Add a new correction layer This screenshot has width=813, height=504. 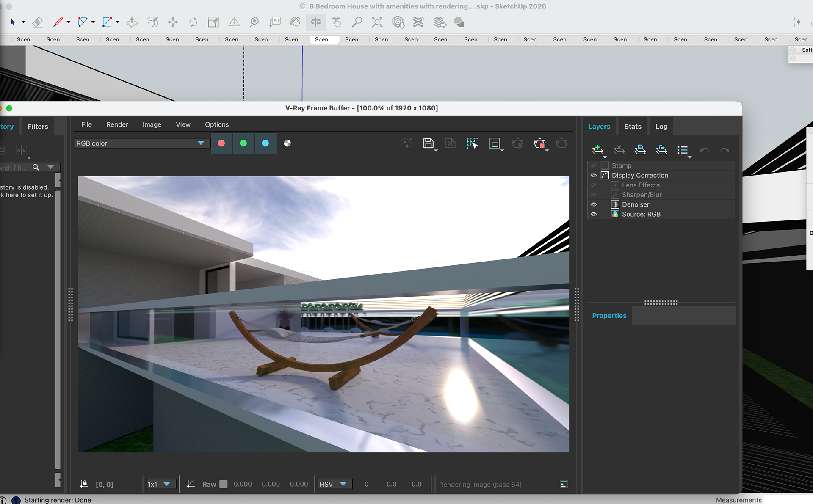pyautogui.click(x=597, y=150)
